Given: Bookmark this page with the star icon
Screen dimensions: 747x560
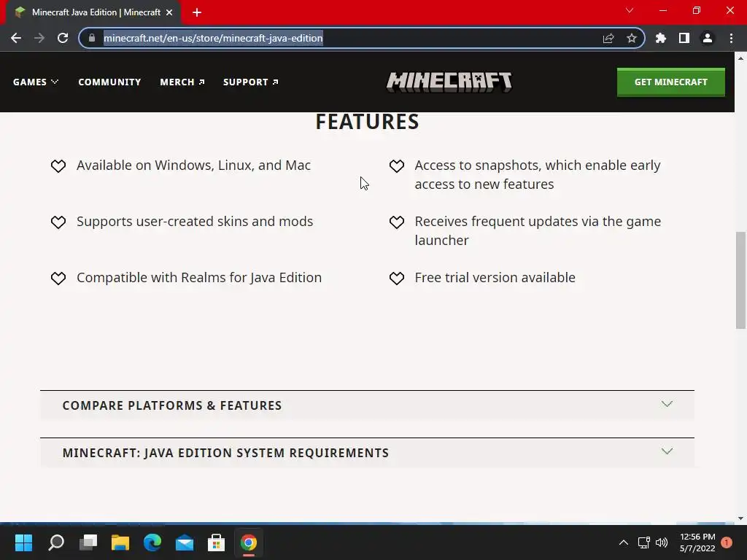Looking at the screenshot, I should (632, 38).
